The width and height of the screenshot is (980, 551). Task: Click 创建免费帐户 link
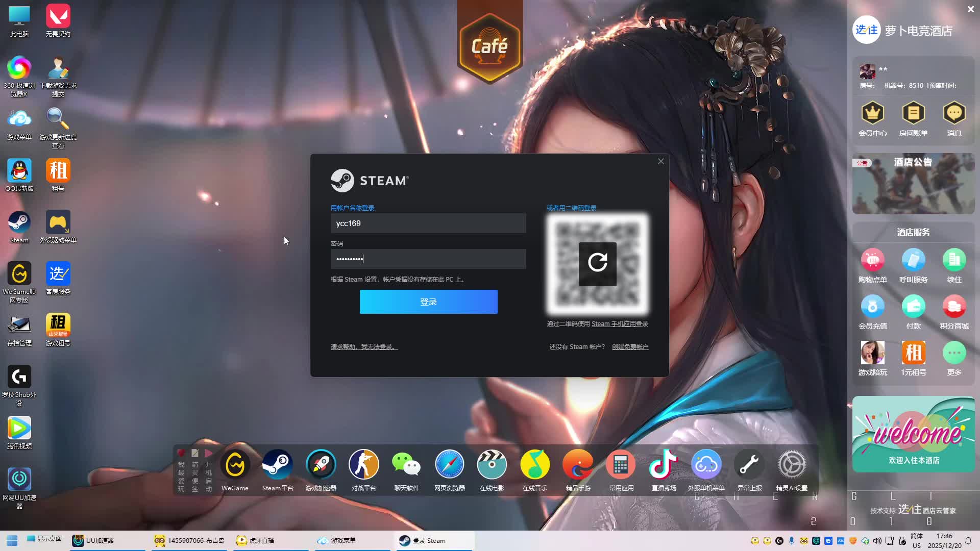[x=630, y=347]
